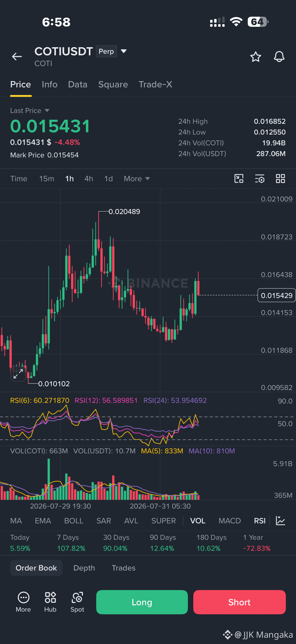Tap the RSI(24): 53.954692 readout
Image resolution: width=296 pixels, height=644 pixels.
(x=175, y=400)
